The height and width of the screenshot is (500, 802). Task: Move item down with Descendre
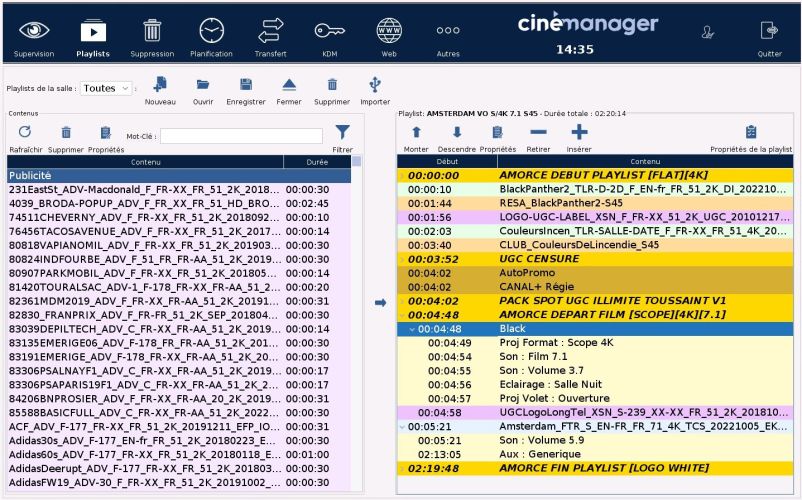[457, 132]
